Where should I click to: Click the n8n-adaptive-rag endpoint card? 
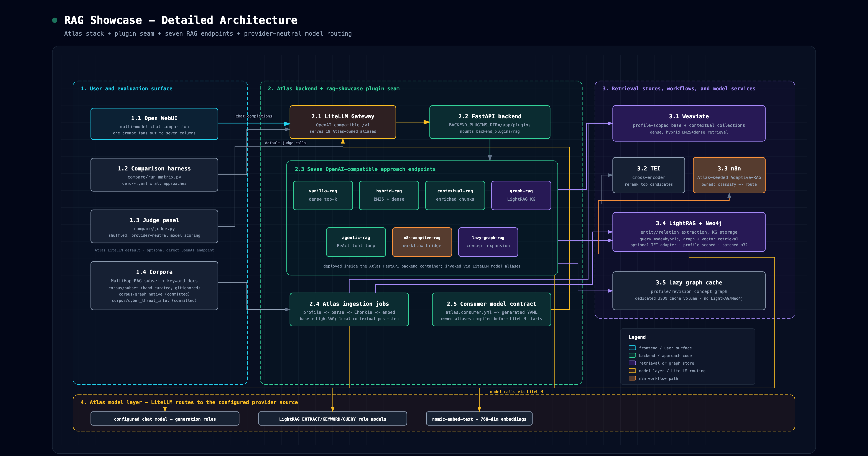[422, 242]
